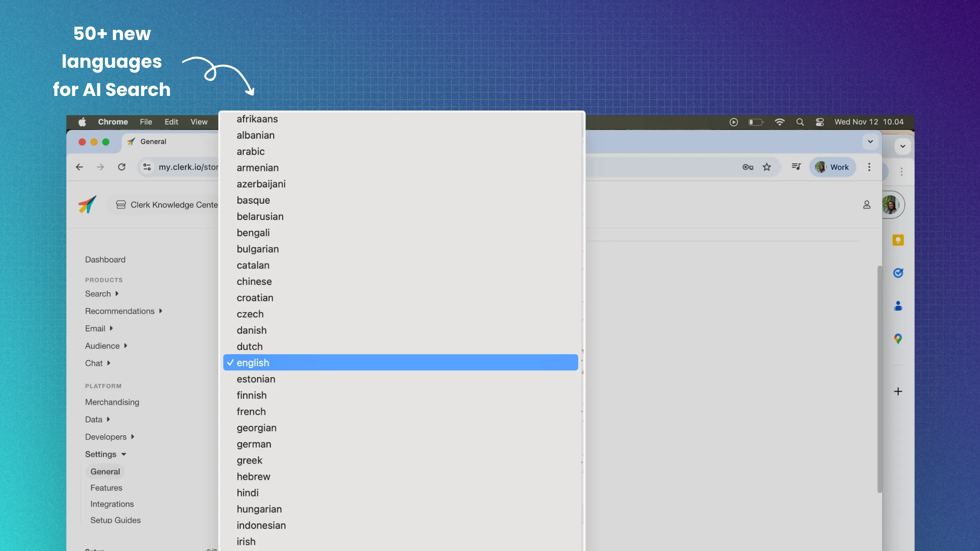Bookmark the page with the star icon
This screenshot has width=980, height=551.
click(x=767, y=167)
